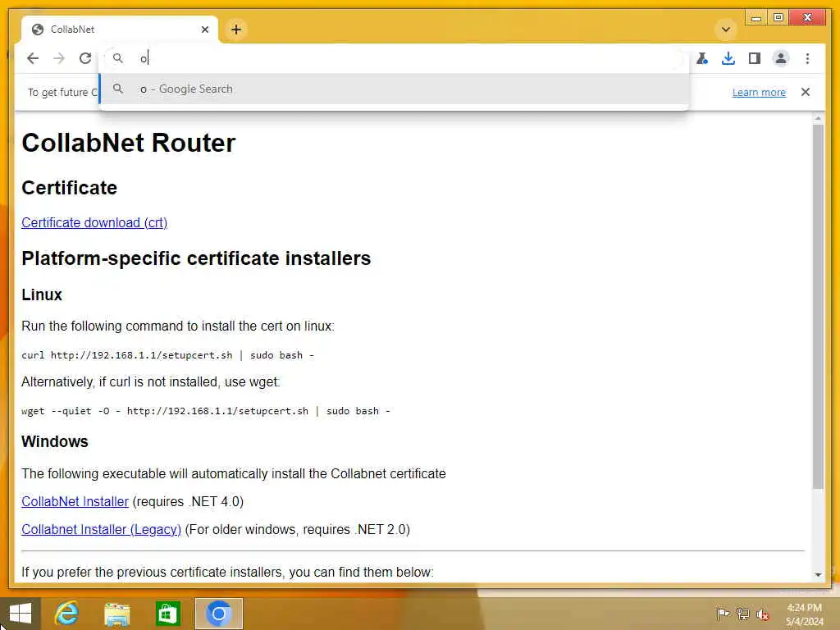Open the profile avatar menu
The image size is (840, 630).
(x=781, y=58)
